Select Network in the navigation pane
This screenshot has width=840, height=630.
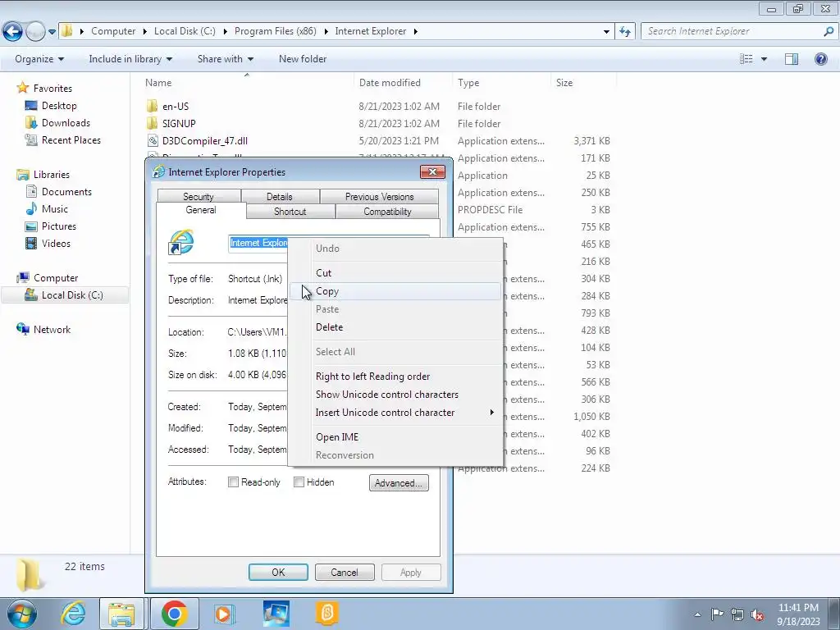pos(52,330)
